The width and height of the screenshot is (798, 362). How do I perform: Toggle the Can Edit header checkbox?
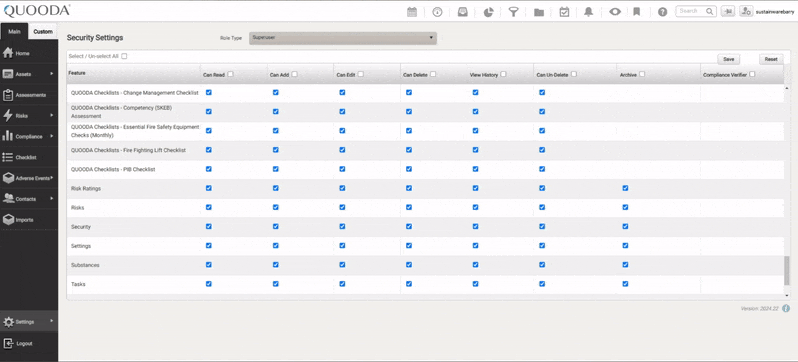pyautogui.click(x=361, y=74)
